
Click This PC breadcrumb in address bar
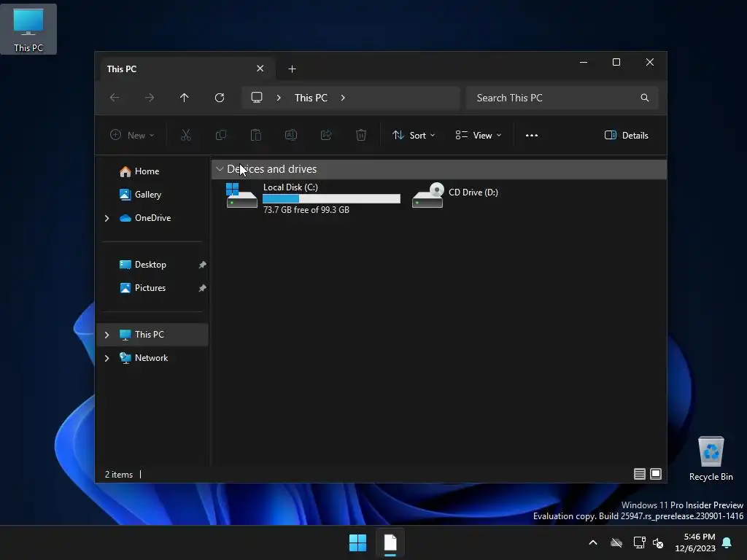311,98
